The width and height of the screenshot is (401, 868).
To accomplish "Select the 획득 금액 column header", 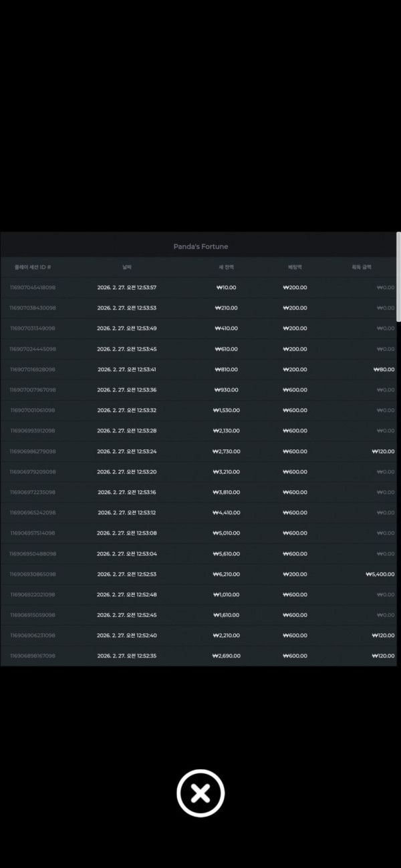I will (x=362, y=267).
